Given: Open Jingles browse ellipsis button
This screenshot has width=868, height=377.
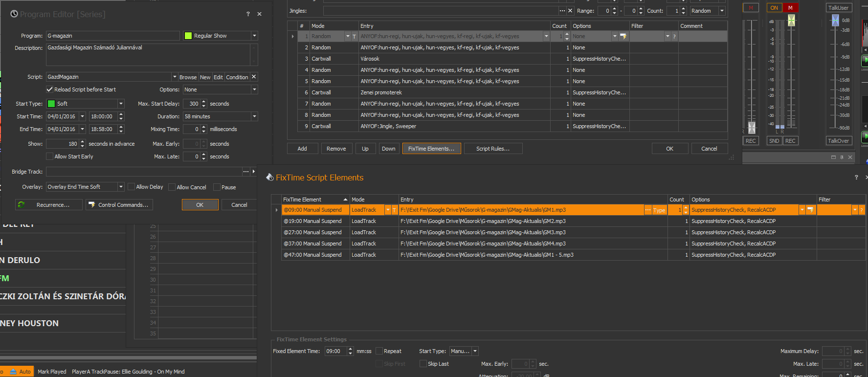Looking at the screenshot, I should (x=562, y=11).
